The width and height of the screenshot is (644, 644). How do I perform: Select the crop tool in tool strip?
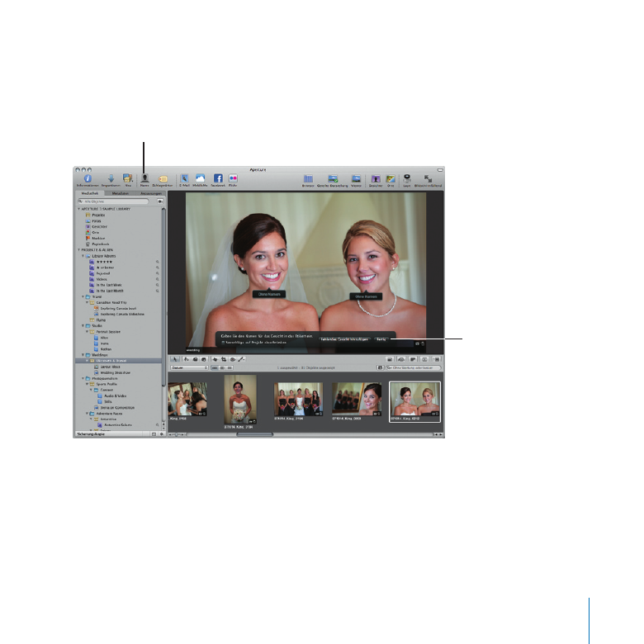coord(224,359)
